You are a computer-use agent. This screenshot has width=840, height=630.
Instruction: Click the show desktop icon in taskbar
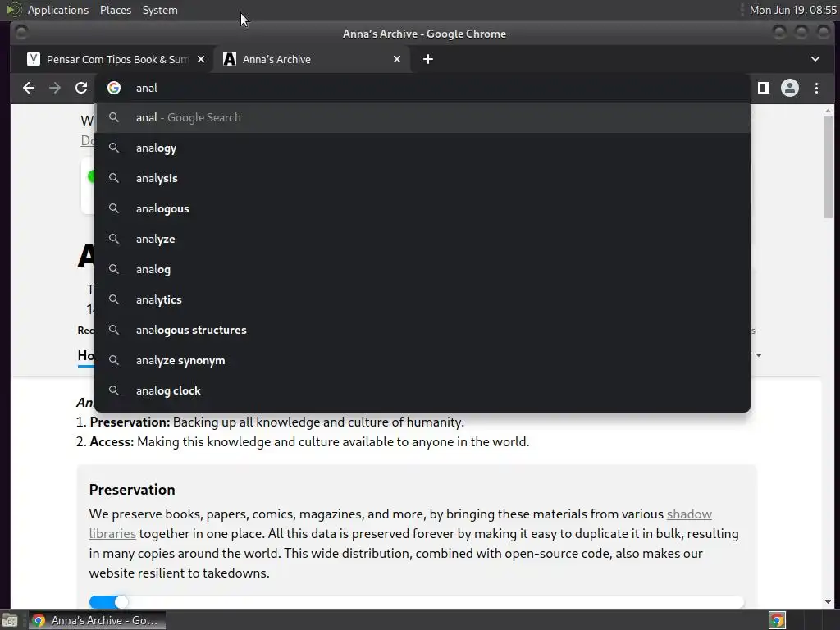coord(10,620)
